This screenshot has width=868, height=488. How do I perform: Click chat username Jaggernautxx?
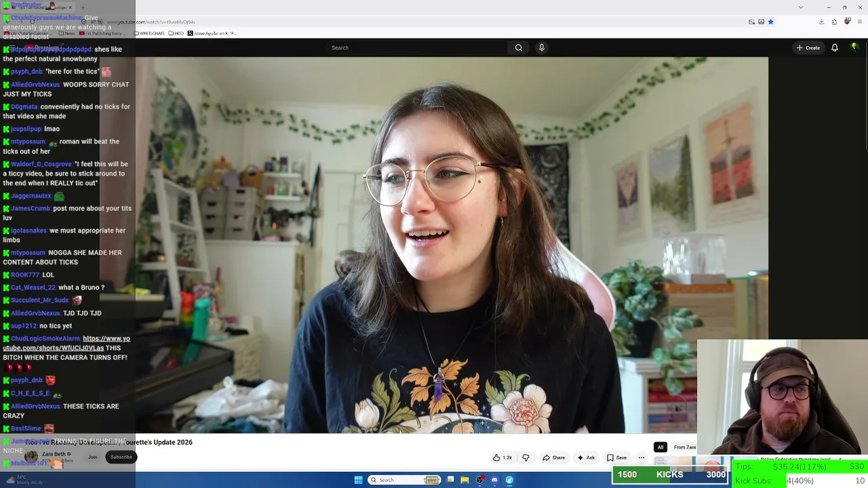(x=31, y=196)
